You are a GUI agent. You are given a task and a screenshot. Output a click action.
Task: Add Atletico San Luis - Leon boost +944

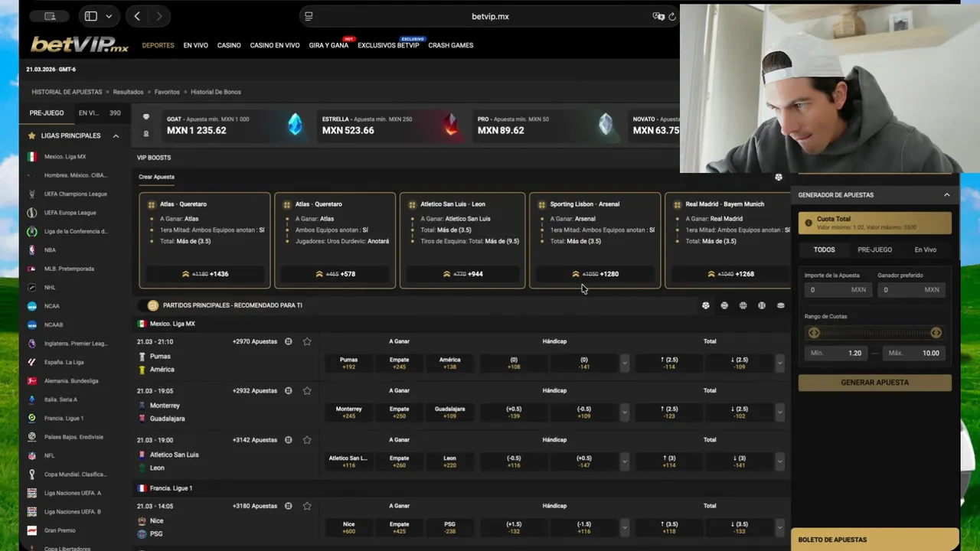462,274
